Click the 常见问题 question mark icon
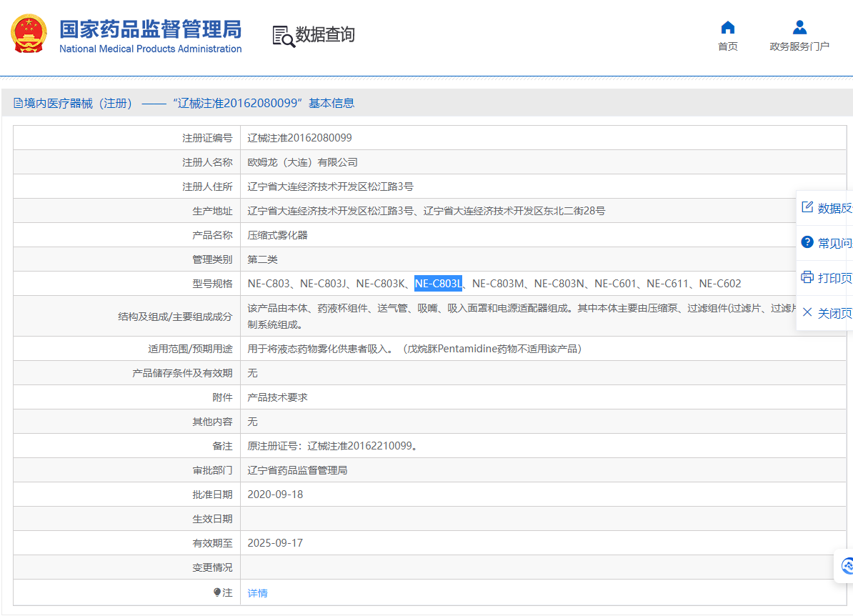The height and width of the screenshot is (616, 853). click(x=807, y=242)
